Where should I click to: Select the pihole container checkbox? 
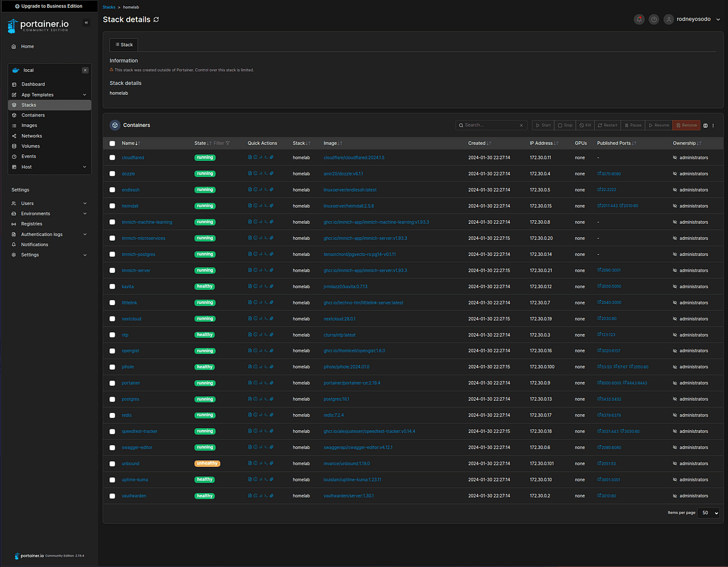tap(112, 367)
